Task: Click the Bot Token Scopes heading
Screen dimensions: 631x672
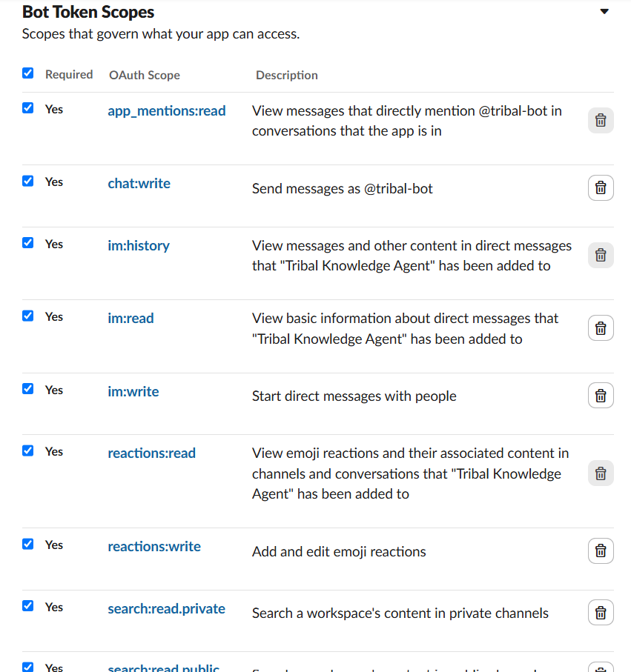Action: (x=88, y=12)
